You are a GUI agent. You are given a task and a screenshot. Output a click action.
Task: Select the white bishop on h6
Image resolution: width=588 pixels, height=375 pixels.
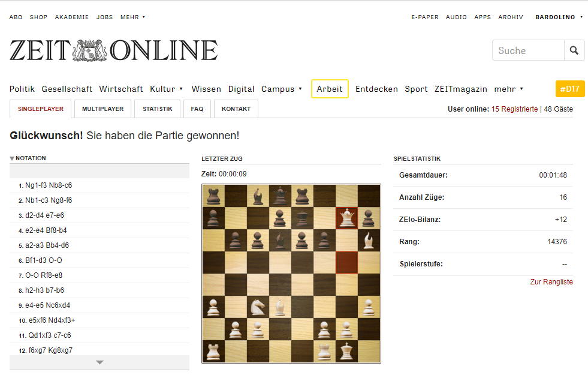(x=369, y=240)
